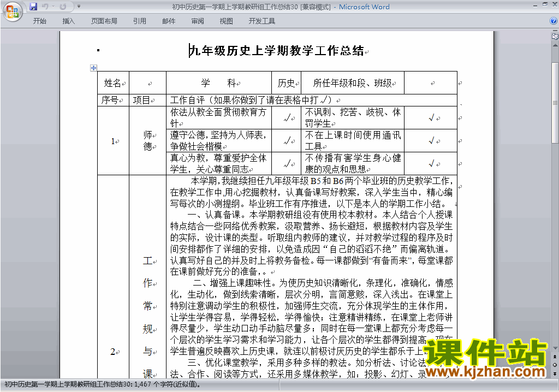559x392 pixels.
Task: Click the scrollbar down arrow
Action: point(555,348)
